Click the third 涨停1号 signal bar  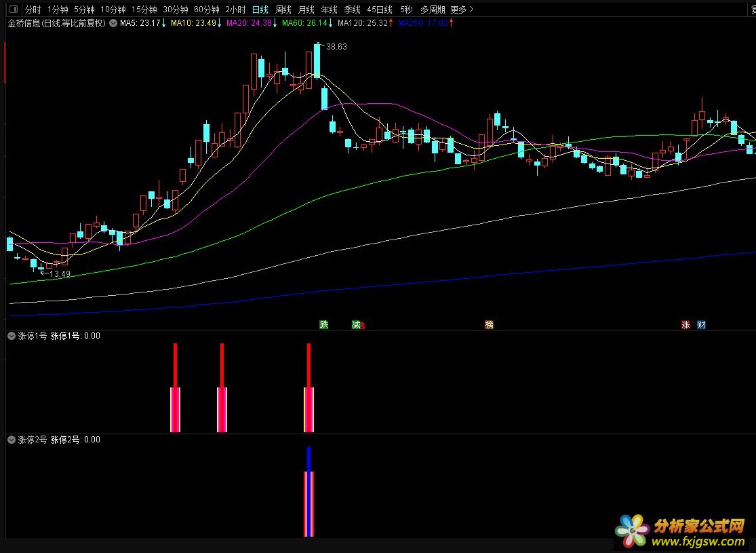[x=309, y=388]
